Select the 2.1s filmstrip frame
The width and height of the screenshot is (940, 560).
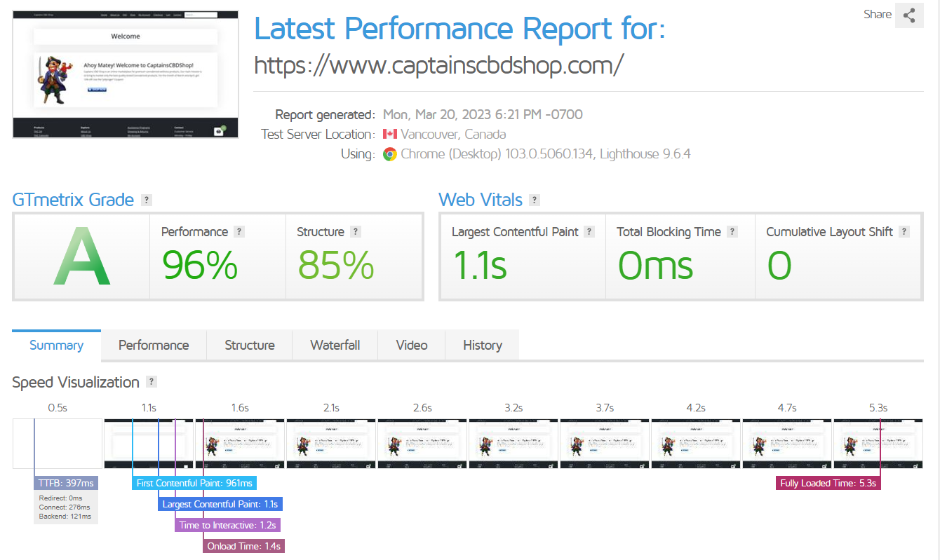331,444
